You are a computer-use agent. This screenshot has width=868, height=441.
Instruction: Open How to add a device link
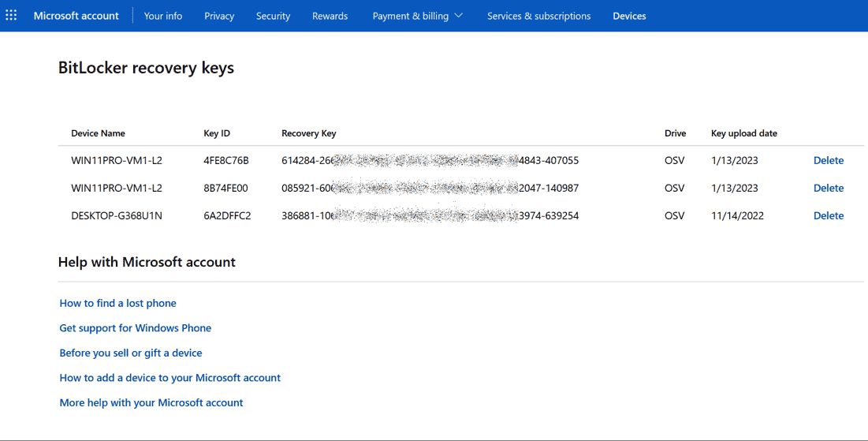[x=170, y=378]
